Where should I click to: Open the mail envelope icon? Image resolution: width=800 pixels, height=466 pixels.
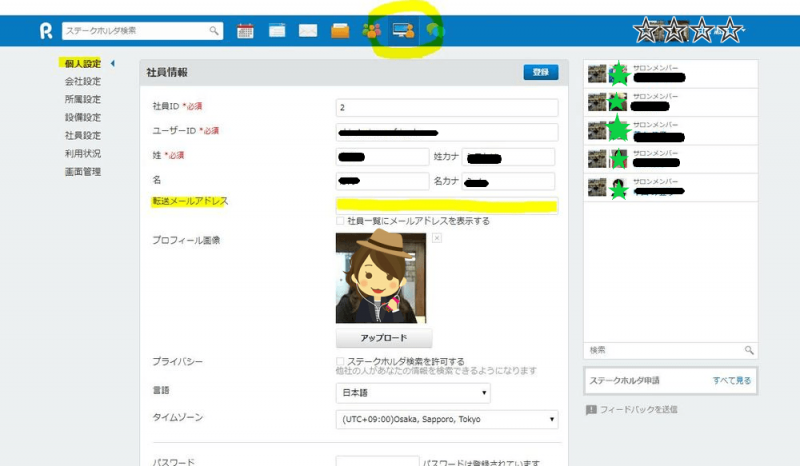(x=308, y=31)
